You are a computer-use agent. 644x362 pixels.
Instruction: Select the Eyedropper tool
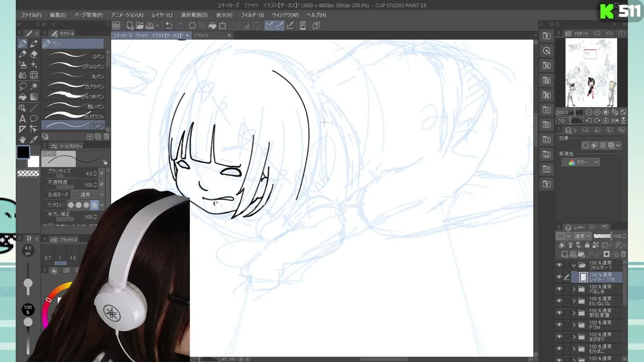click(x=34, y=140)
